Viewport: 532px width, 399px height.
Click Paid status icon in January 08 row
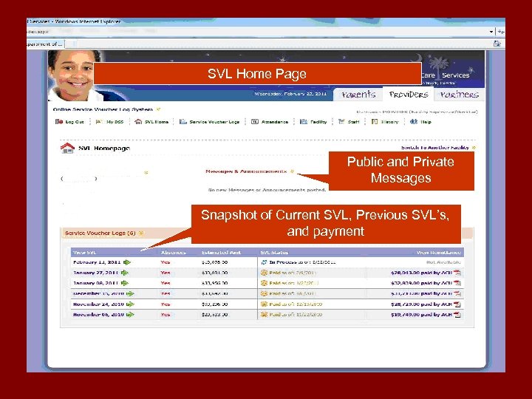click(x=264, y=283)
